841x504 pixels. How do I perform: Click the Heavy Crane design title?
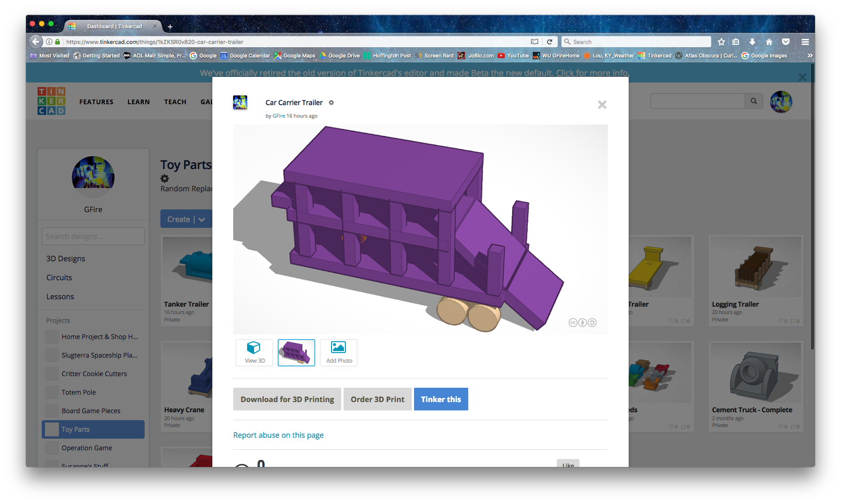[x=184, y=410]
